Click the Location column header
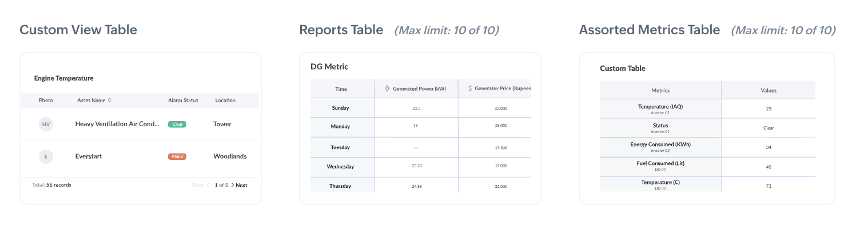 (225, 100)
